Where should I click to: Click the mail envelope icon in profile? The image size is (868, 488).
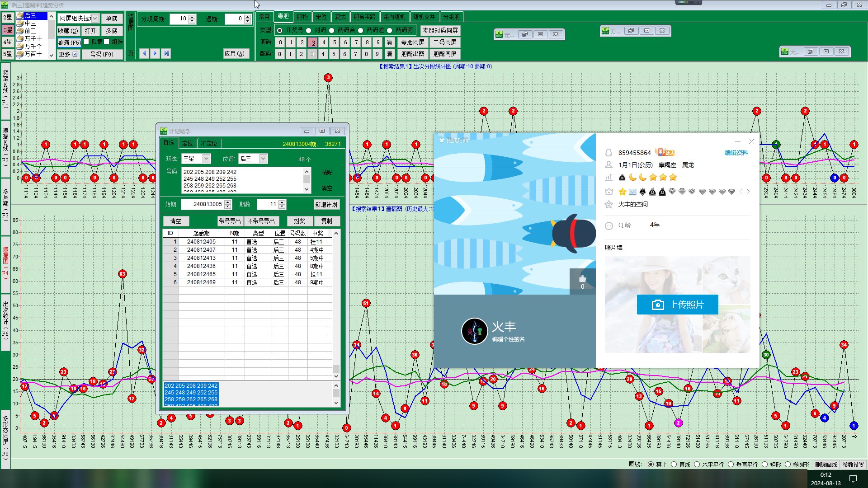click(x=632, y=192)
